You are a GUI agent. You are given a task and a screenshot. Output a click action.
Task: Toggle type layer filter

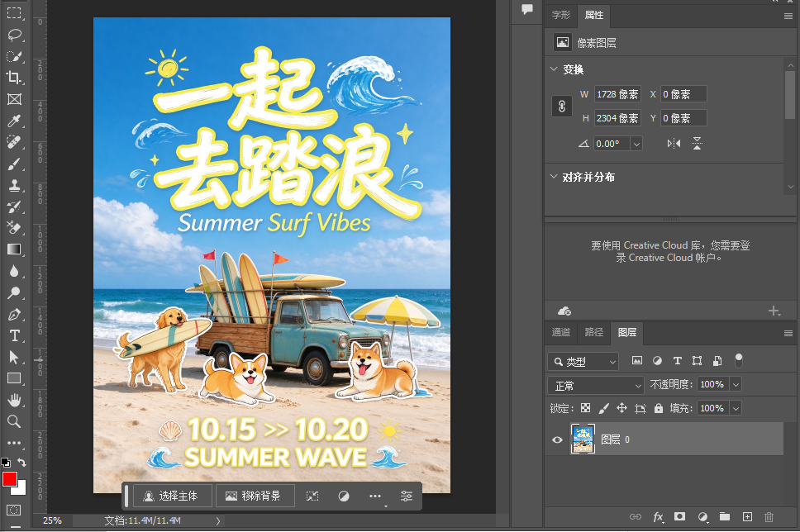pos(678,361)
